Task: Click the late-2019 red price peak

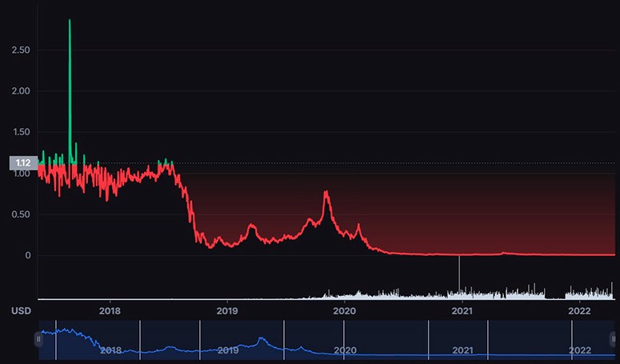Action: [326, 193]
